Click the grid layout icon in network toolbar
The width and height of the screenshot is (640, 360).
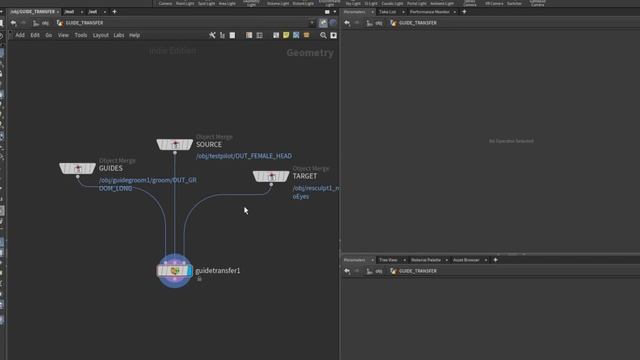point(260,36)
